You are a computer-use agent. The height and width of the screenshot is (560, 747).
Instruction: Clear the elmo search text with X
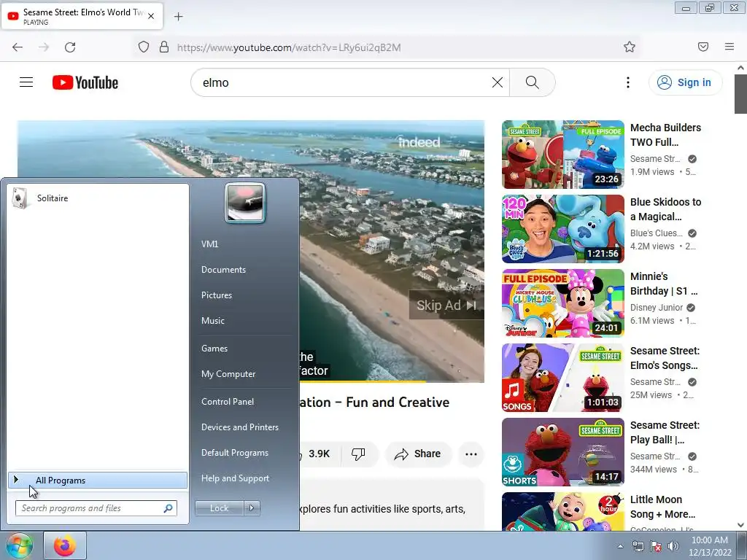[497, 82]
